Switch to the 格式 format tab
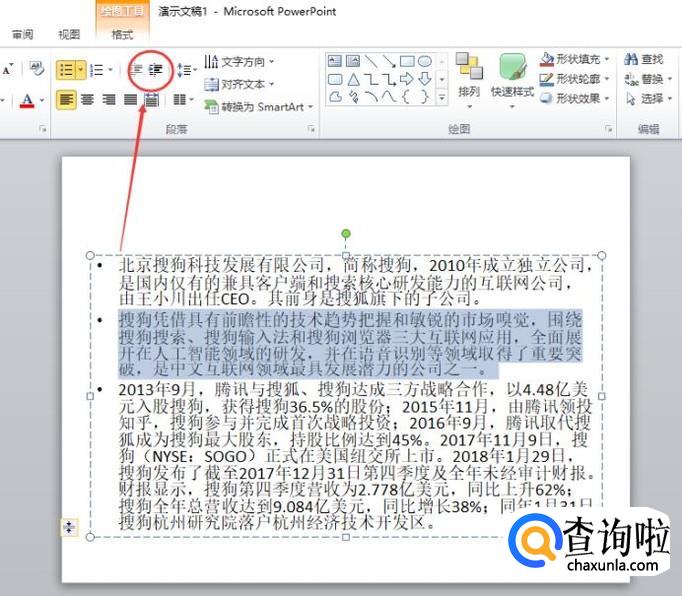The image size is (682, 596). coord(122,34)
